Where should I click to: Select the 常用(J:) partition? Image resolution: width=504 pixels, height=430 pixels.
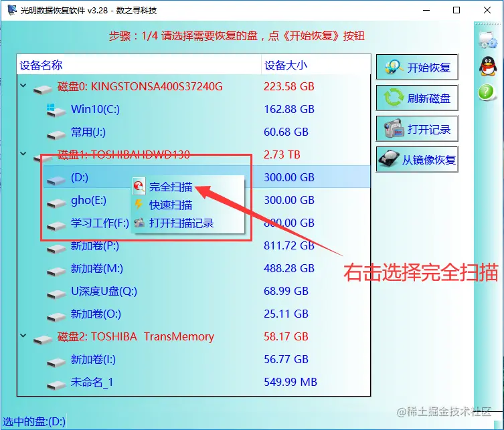click(x=88, y=132)
